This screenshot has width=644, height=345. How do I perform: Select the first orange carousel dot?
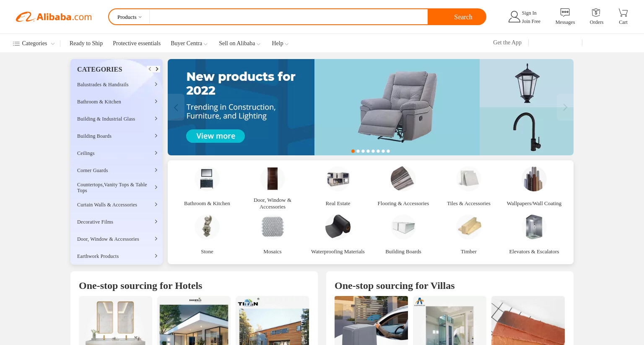[353, 151]
